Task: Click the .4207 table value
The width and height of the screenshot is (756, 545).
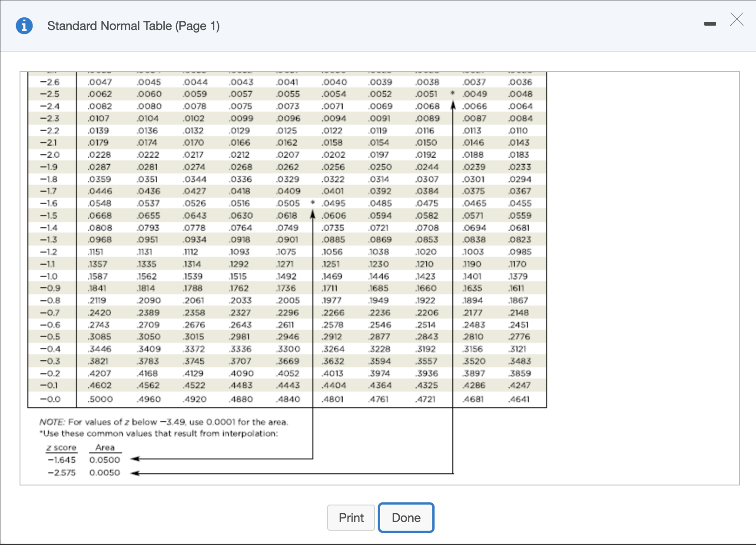Action: coord(99,373)
